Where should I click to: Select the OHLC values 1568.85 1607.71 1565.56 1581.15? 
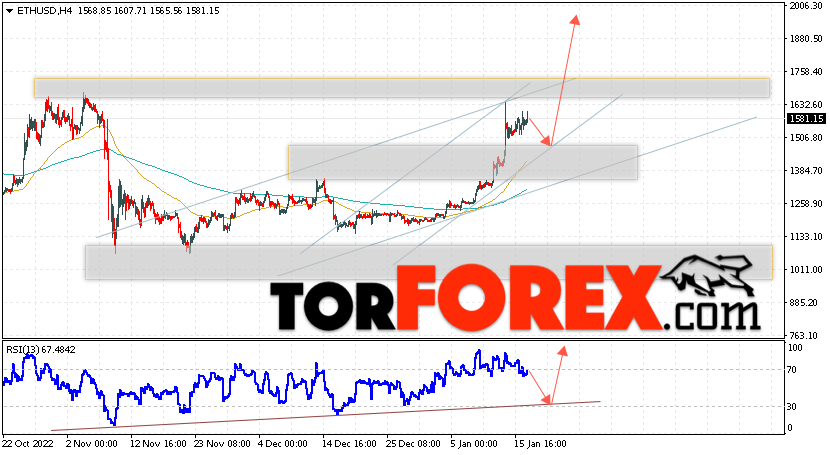point(149,11)
